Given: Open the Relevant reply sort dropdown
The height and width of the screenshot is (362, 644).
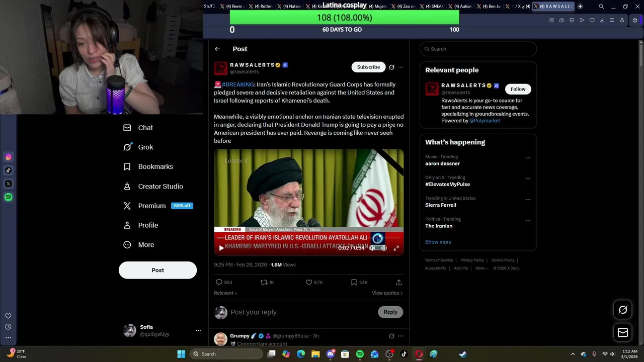Looking at the screenshot, I should coord(225,293).
